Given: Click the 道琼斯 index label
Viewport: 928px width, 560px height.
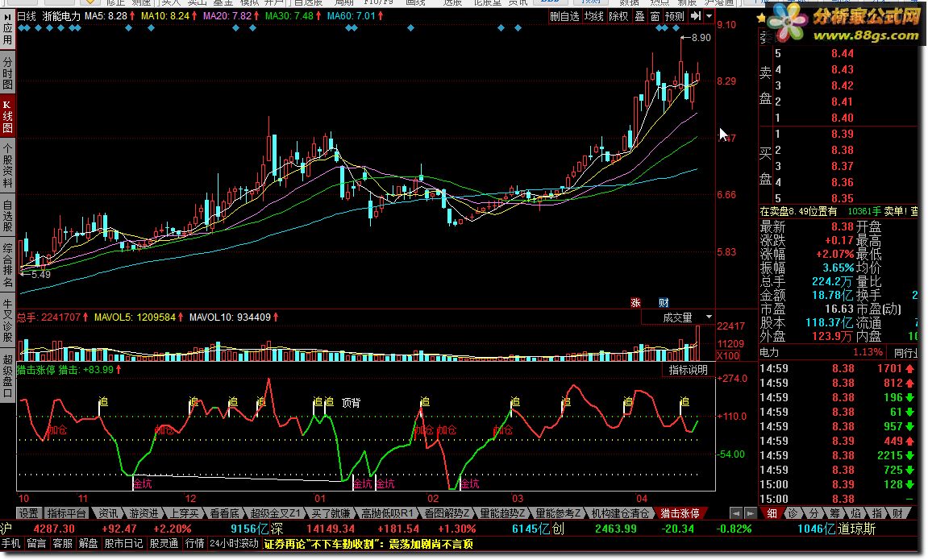Looking at the screenshot, I should click(x=856, y=529).
